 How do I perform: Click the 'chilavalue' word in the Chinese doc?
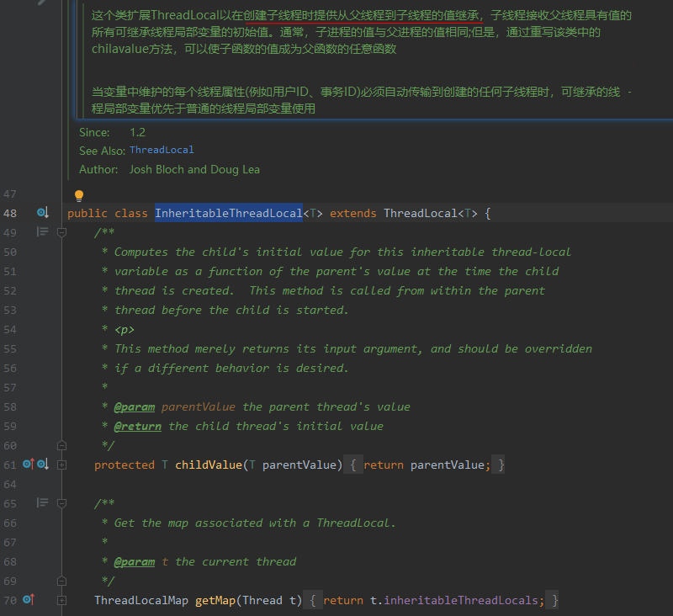tap(119, 49)
